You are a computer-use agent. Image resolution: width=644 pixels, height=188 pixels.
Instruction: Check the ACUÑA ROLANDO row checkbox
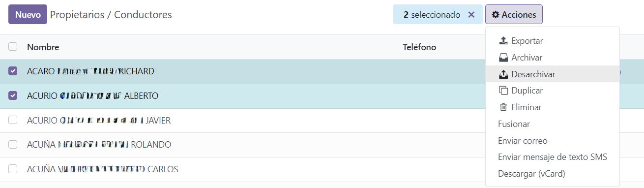click(x=13, y=145)
